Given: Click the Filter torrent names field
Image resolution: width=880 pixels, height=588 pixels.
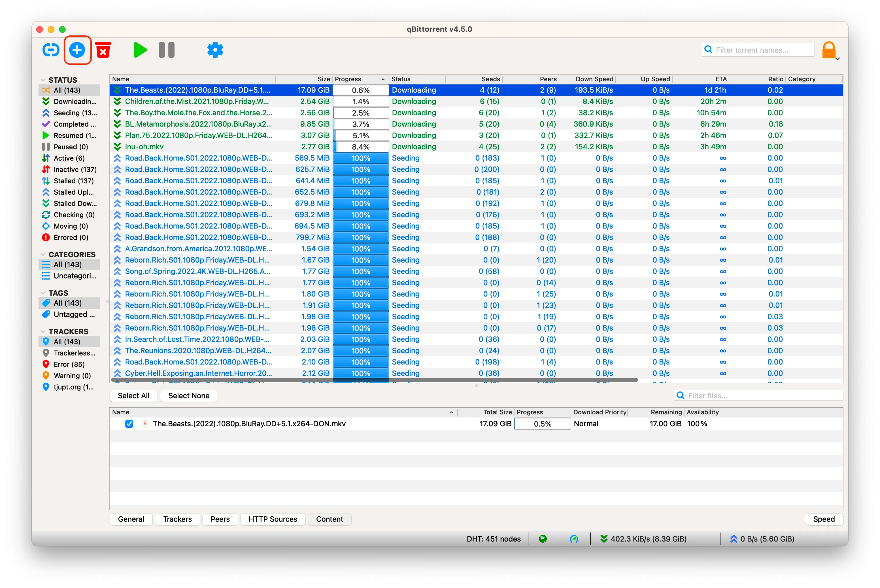Looking at the screenshot, I should [x=758, y=50].
